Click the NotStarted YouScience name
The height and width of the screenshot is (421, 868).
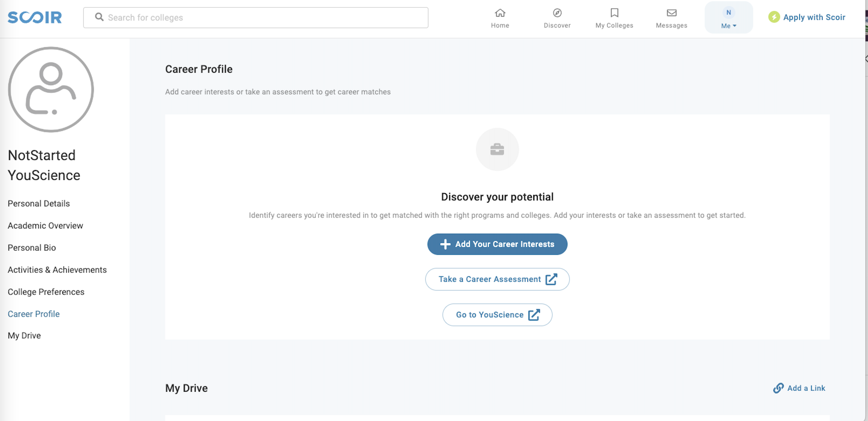(44, 165)
